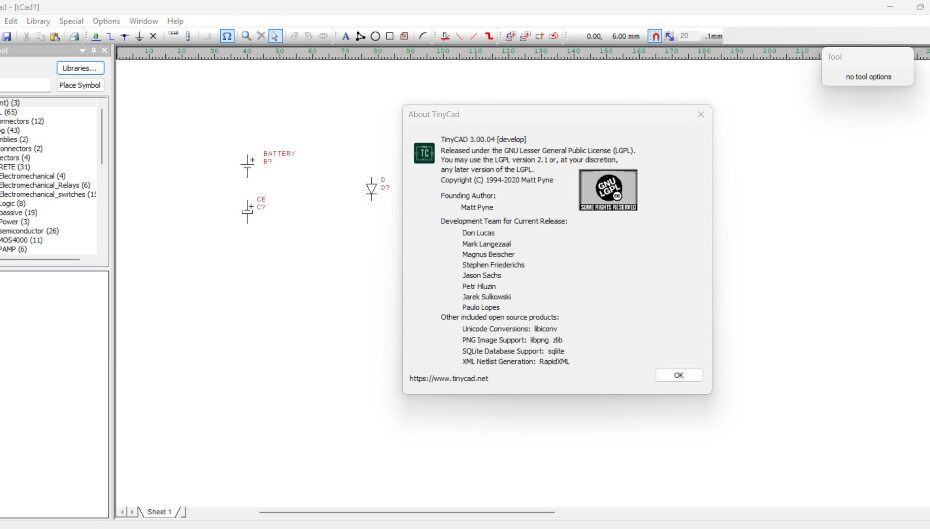Click the grey X delete icon

point(260,36)
